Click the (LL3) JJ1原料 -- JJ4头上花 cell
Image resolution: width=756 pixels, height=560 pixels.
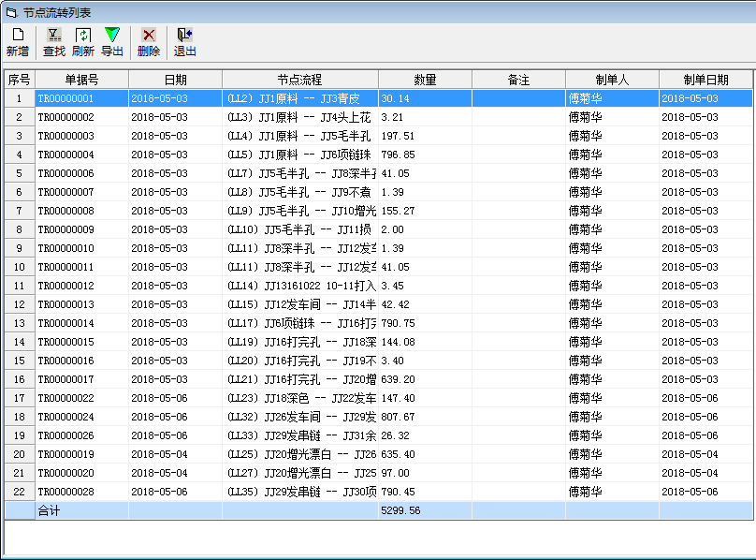coord(300,117)
